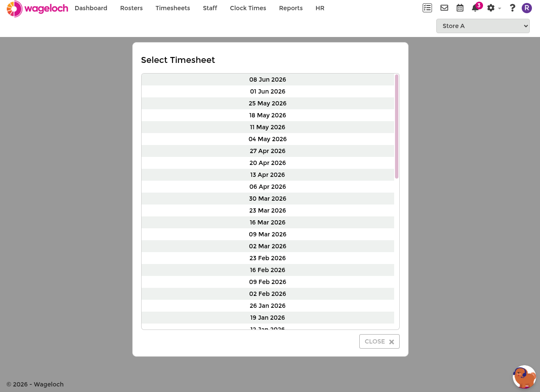The image size is (540, 392).
Task: Select timesheet 04 May 2026
Action: pos(268,139)
